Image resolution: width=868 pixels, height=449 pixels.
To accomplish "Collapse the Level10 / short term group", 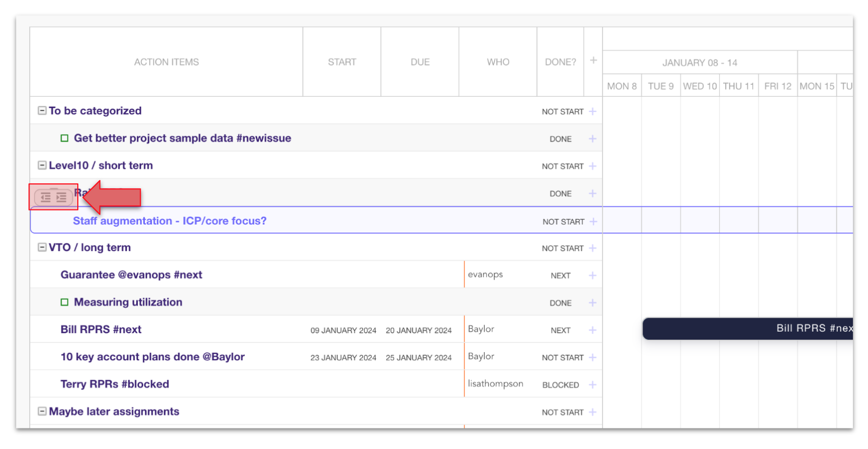I will coord(42,165).
